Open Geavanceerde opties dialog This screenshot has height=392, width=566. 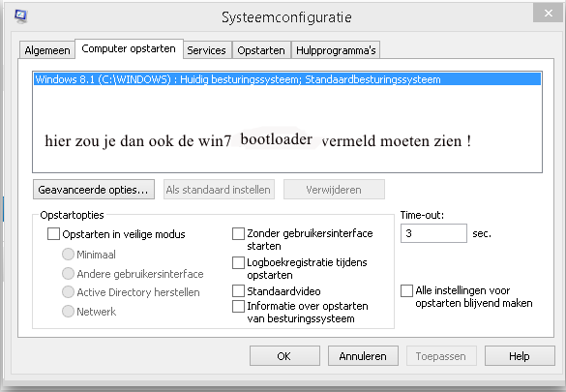(94, 190)
